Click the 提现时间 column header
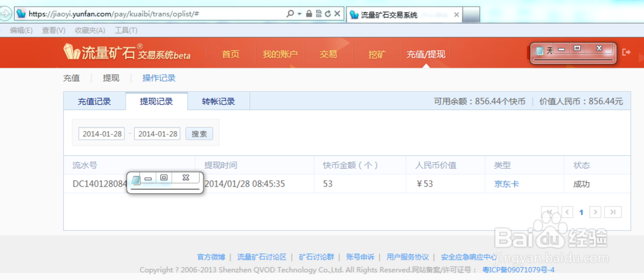Image resolution: width=644 pixels, height=280 pixels. coord(220,165)
